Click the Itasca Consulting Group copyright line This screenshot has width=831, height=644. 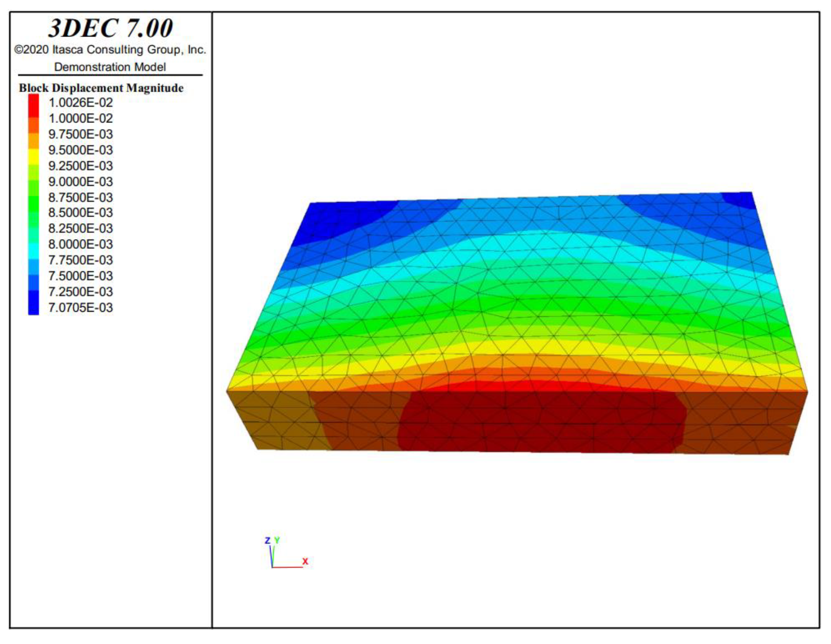[x=110, y=50]
